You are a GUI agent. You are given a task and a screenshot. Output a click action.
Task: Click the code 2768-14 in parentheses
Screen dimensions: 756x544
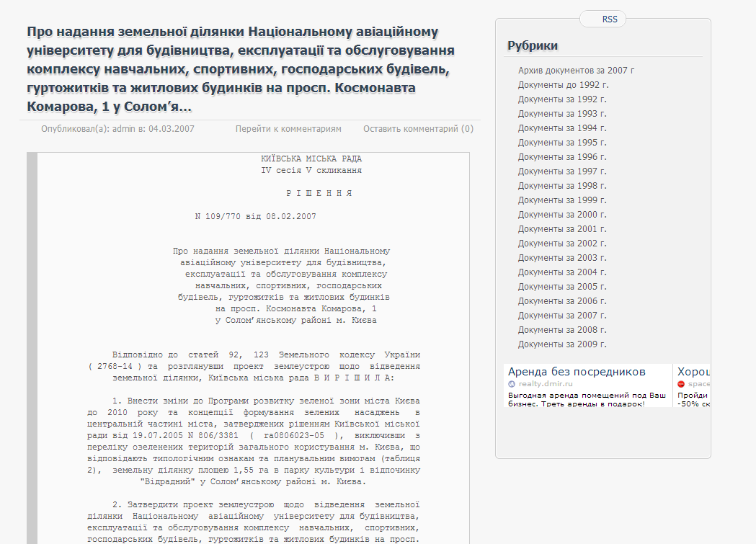pos(115,366)
